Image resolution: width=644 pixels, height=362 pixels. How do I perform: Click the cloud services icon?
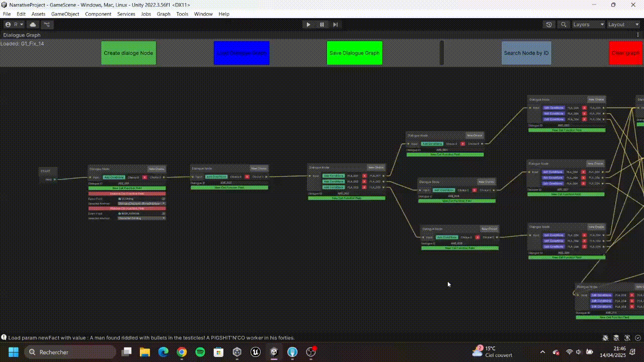[33, 24]
